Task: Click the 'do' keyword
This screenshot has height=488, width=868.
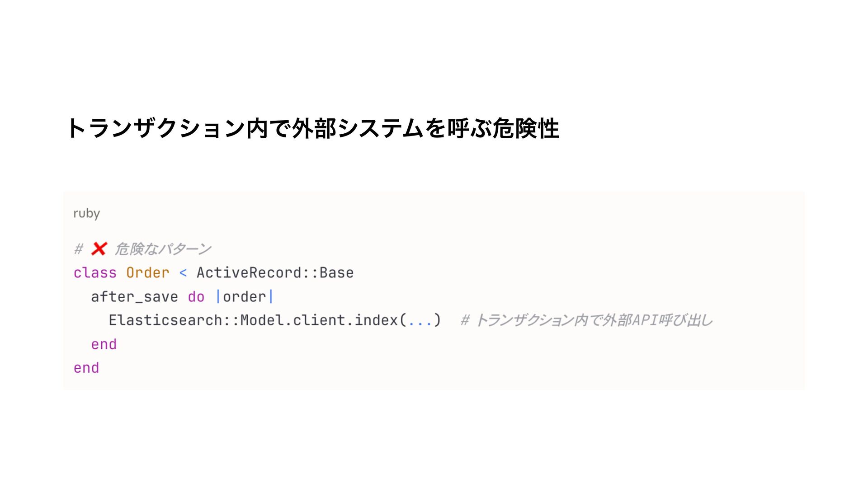Action: click(196, 297)
